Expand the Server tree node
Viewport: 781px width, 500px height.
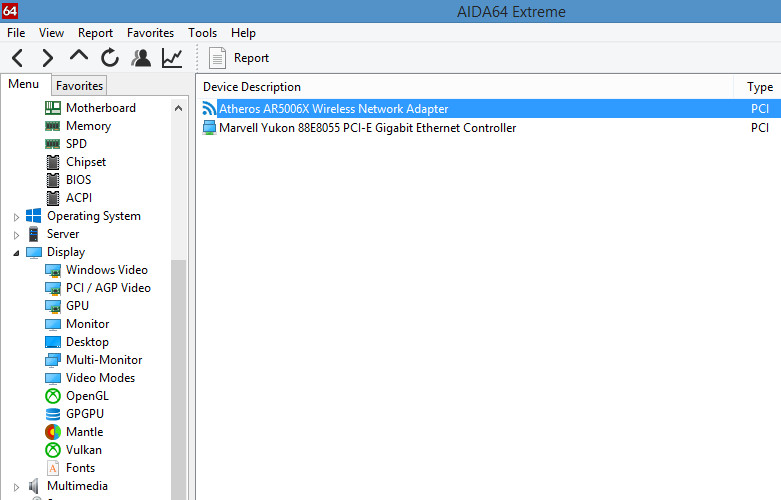click(x=16, y=235)
